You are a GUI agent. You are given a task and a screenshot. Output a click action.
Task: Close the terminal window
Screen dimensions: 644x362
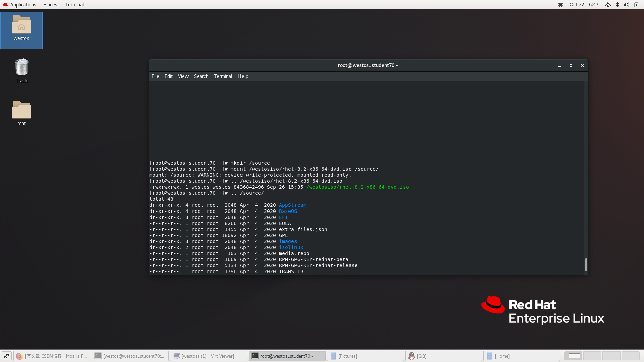(x=582, y=66)
